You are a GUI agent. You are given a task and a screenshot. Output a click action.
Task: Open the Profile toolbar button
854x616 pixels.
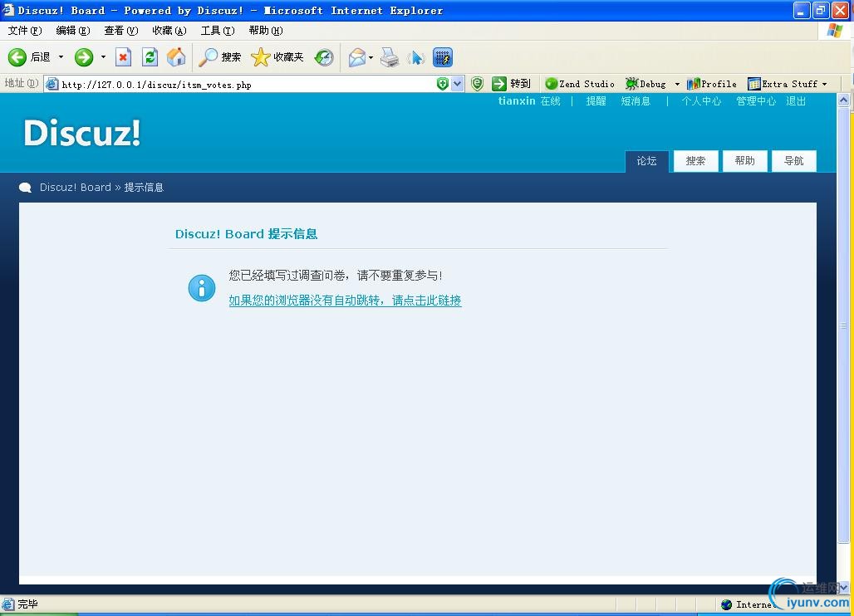pyautogui.click(x=712, y=84)
